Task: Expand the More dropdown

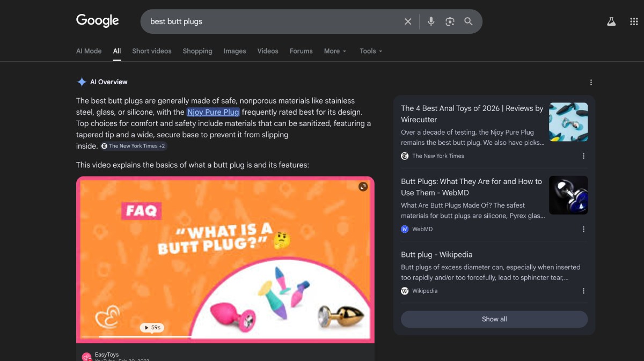Action: click(x=335, y=51)
